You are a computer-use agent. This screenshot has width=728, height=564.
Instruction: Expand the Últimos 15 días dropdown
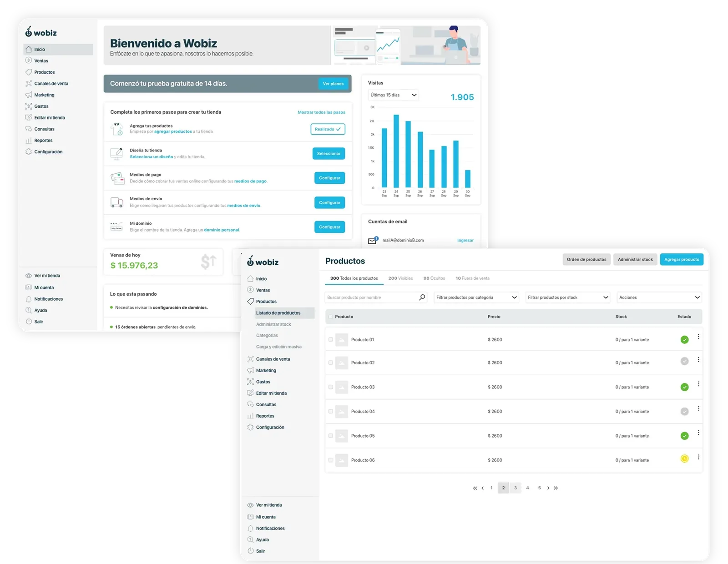pos(393,95)
